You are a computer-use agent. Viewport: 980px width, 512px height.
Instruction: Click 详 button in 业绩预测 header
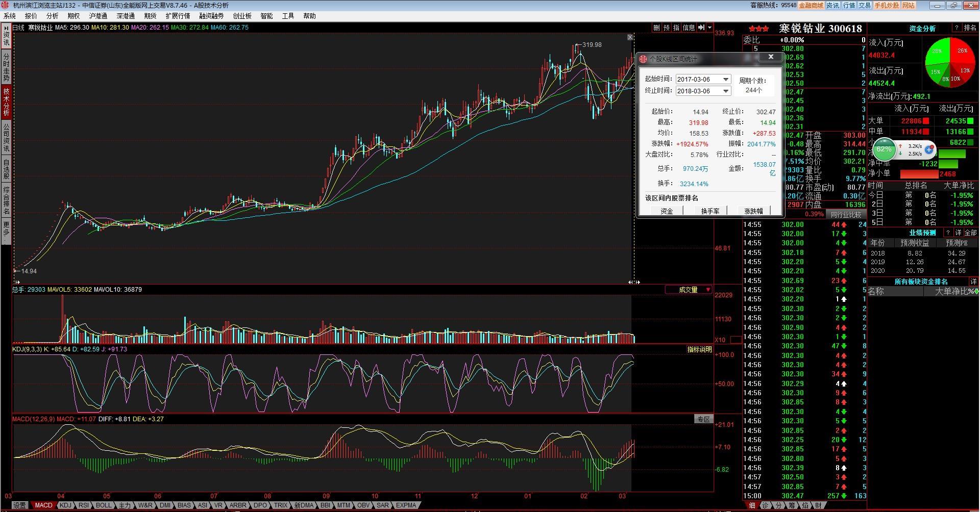point(959,233)
